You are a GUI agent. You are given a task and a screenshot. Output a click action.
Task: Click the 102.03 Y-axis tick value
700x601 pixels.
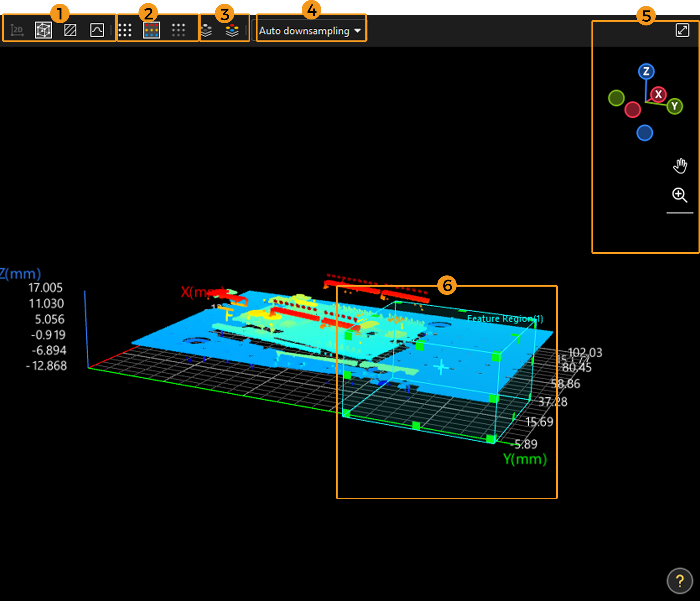tap(585, 352)
